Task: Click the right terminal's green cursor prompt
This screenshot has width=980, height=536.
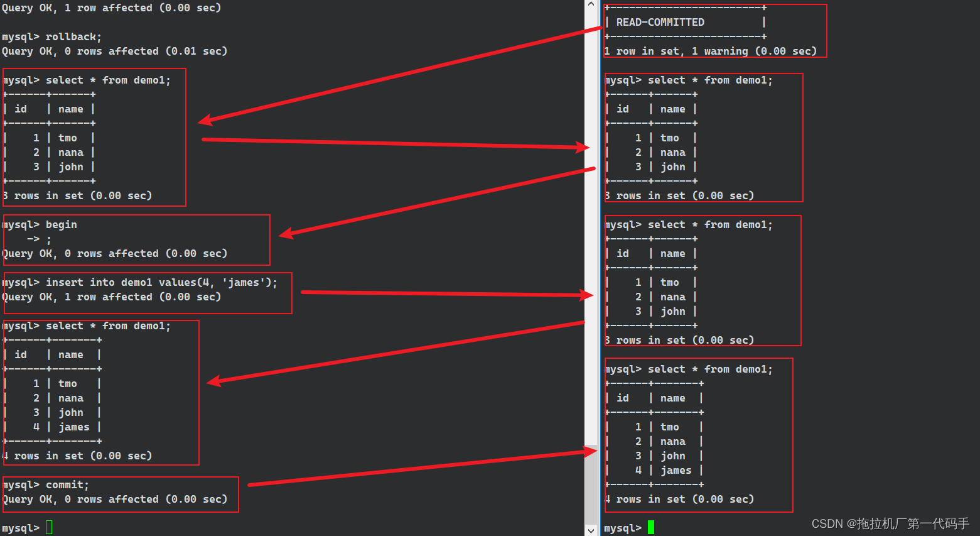Action: point(651,528)
